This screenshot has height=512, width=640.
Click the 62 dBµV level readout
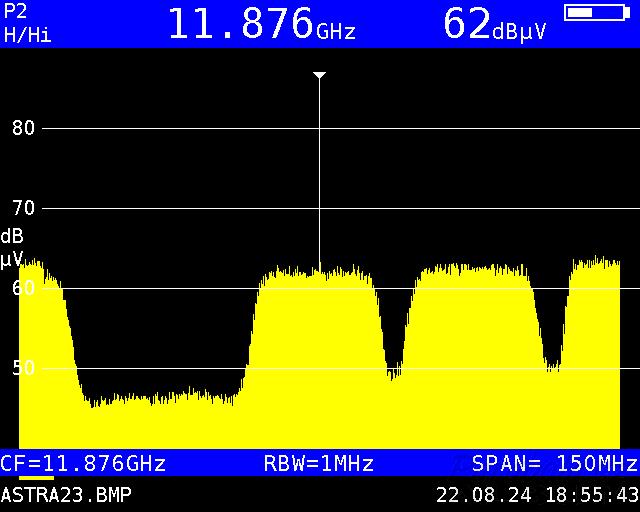[494, 24]
